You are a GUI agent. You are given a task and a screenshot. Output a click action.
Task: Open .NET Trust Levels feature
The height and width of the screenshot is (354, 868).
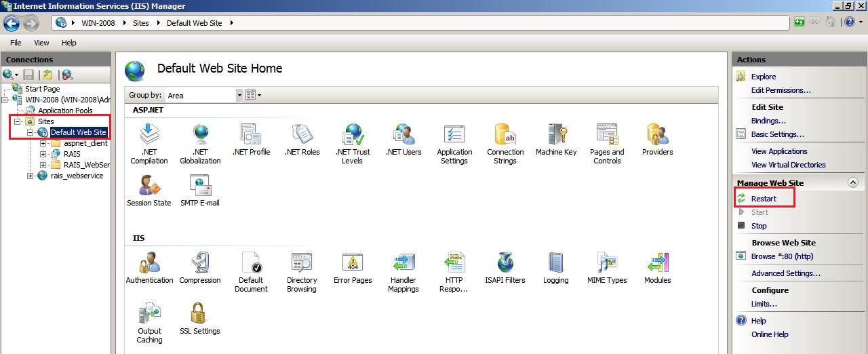click(x=353, y=144)
